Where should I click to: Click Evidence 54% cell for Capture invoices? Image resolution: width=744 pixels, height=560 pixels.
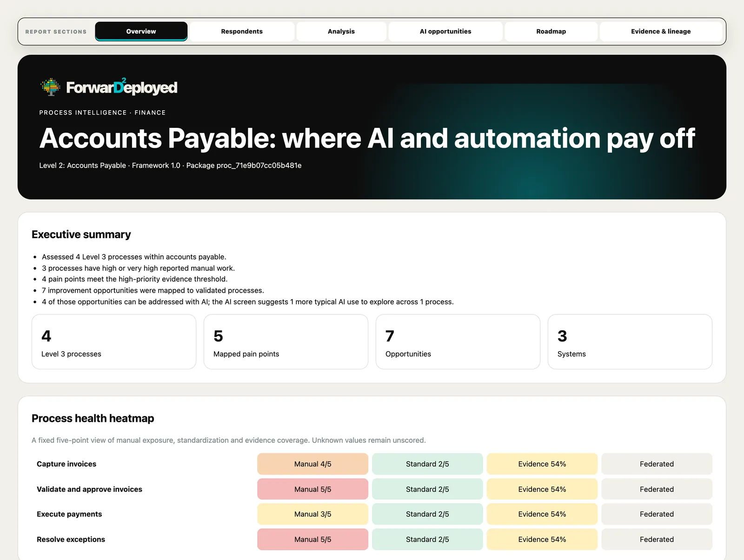(542, 464)
